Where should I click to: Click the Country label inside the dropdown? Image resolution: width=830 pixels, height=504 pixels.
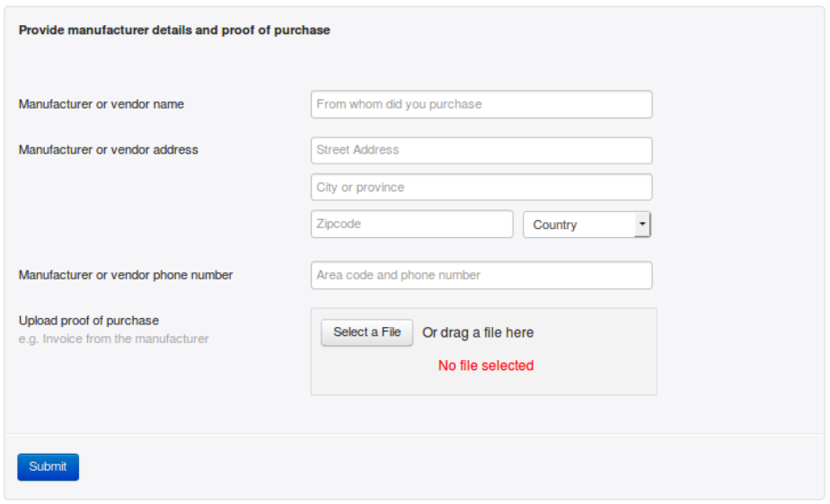pyautogui.click(x=555, y=225)
